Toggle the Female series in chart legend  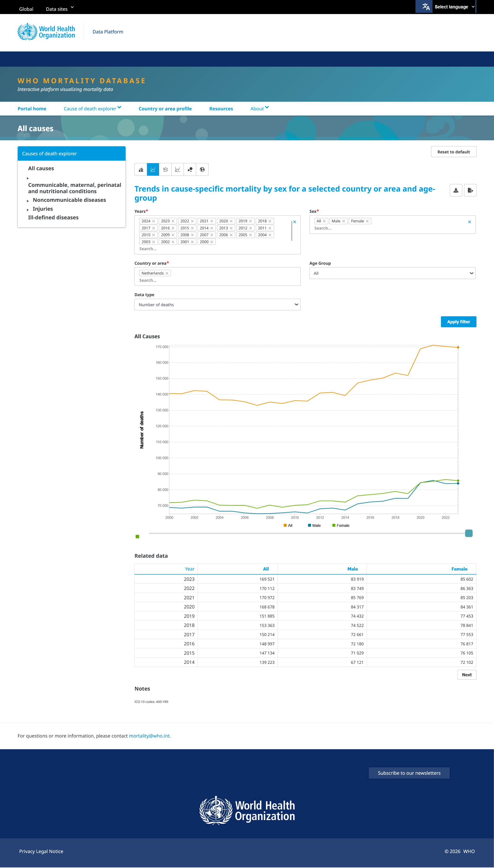pos(341,526)
